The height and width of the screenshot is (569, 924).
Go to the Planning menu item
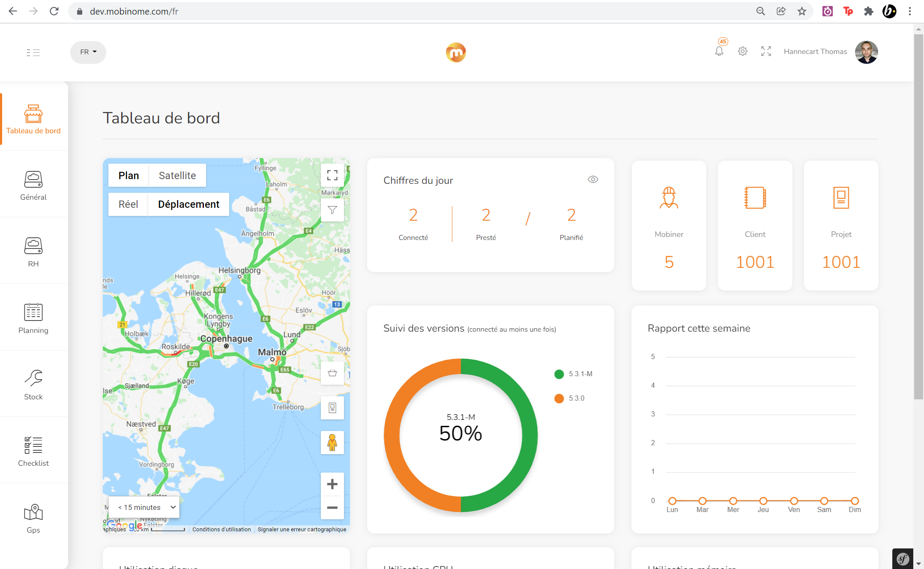coord(33,318)
